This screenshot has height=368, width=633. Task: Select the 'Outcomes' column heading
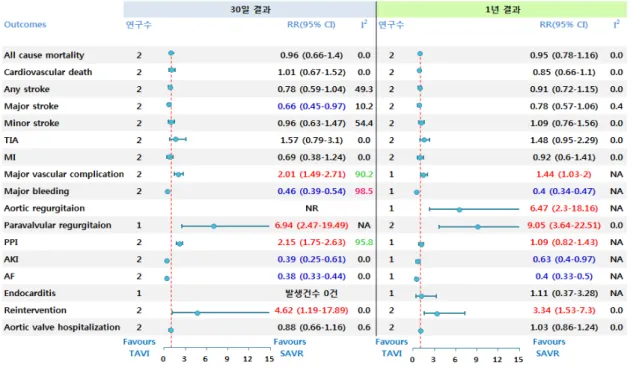coord(25,25)
